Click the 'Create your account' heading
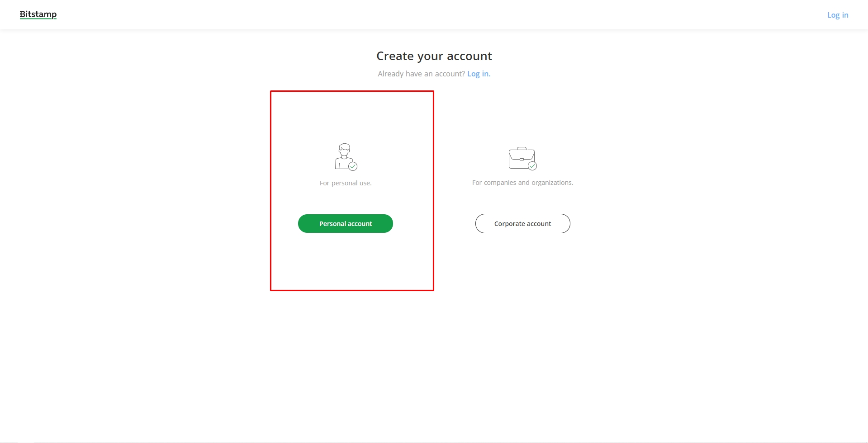 434,56
